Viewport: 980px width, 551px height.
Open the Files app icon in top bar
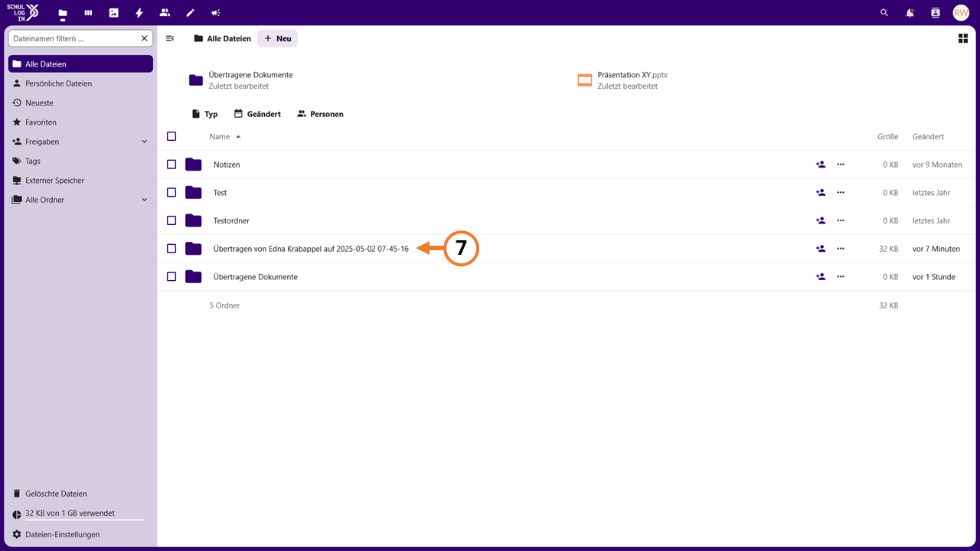(63, 13)
